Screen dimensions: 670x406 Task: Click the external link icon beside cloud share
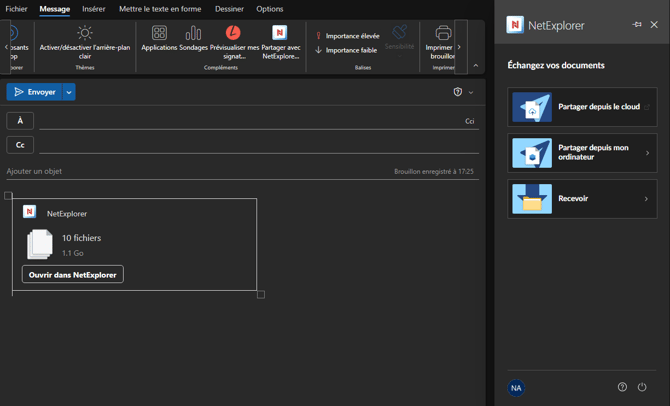tap(647, 107)
